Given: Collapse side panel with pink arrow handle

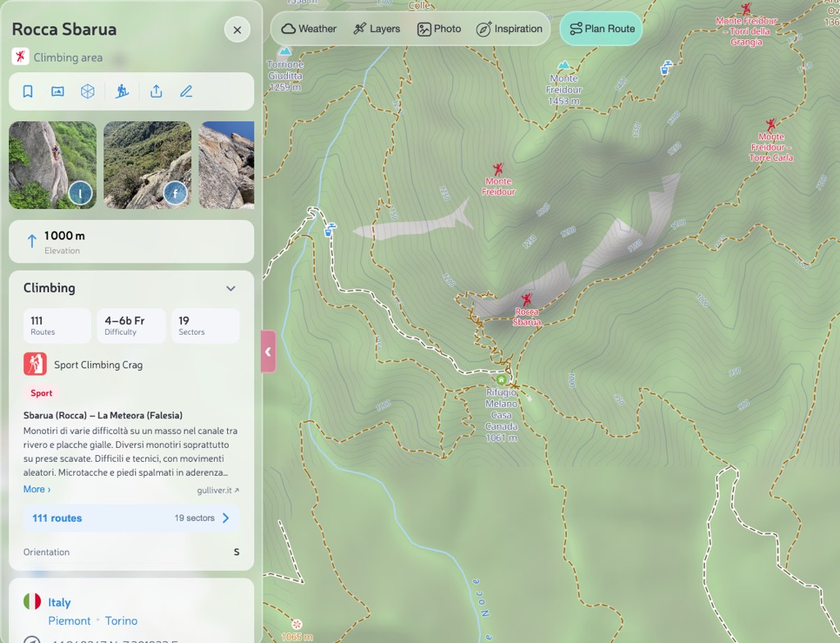Looking at the screenshot, I should pos(268,352).
